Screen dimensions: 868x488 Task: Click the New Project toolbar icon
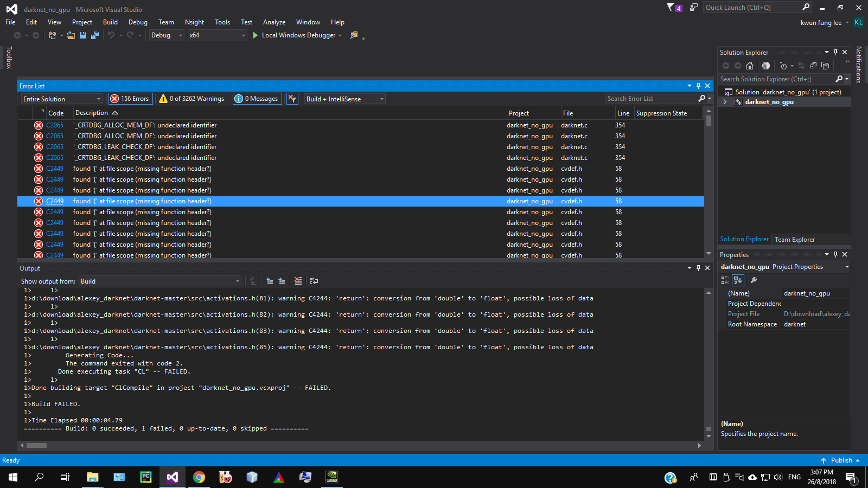pos(52,35)
